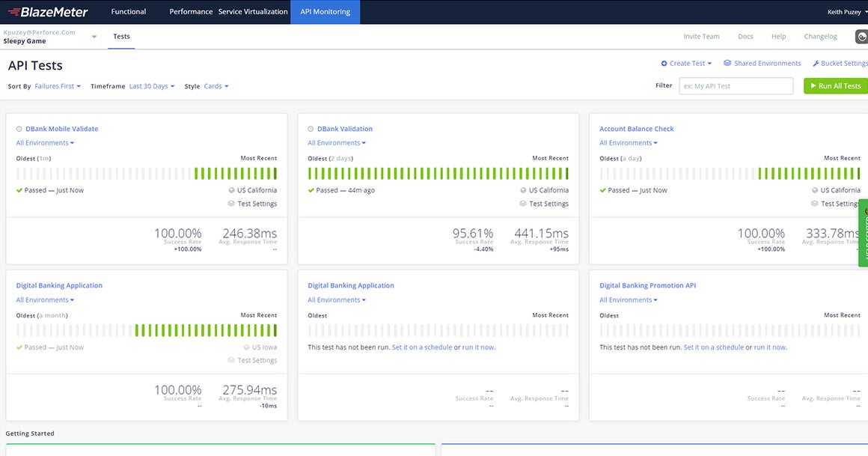Screen dimensions: 868x456
Task: Click Passed — Just Now in Account Balance Check
Action: (x=633, y=190)
